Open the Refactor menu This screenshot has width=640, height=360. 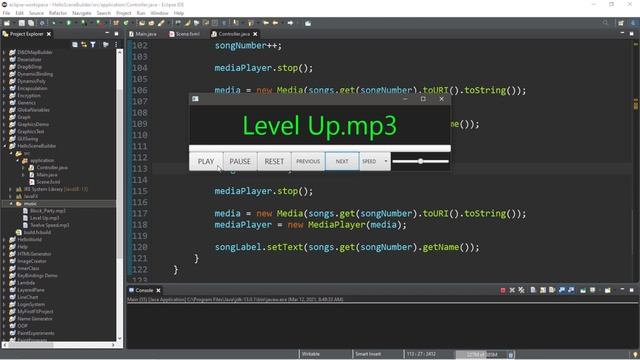click(58, 13)
